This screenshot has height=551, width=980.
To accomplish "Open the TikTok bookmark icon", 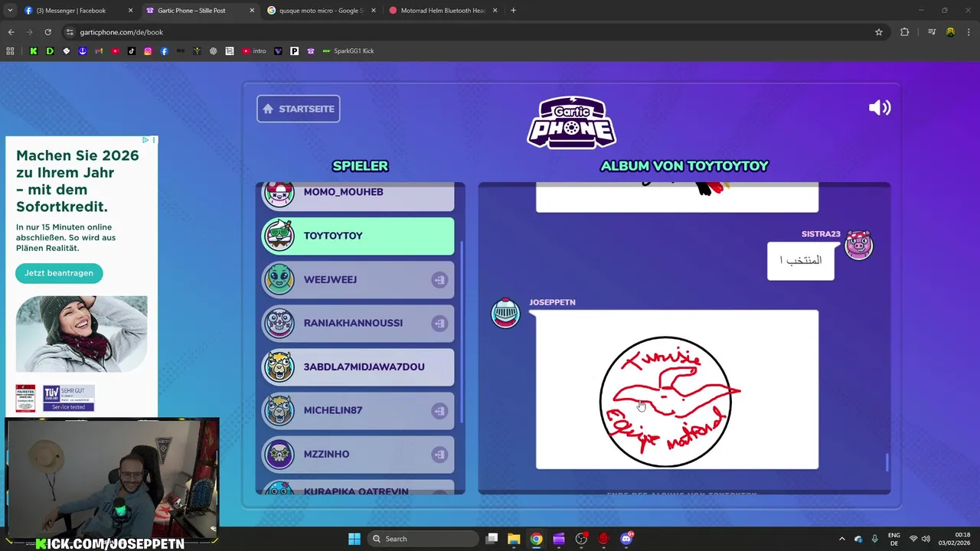I will click(132, 51).
